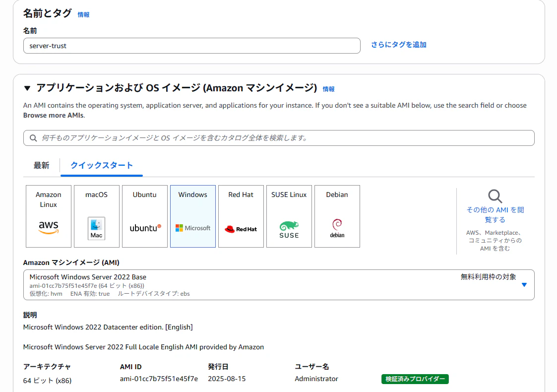
Task: Collapse the application and OS image section
Action: click(27, 88)
